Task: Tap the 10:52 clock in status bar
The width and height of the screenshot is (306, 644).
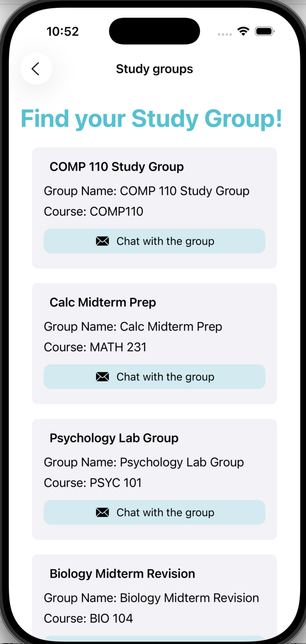Action: (x=63, y=31)
